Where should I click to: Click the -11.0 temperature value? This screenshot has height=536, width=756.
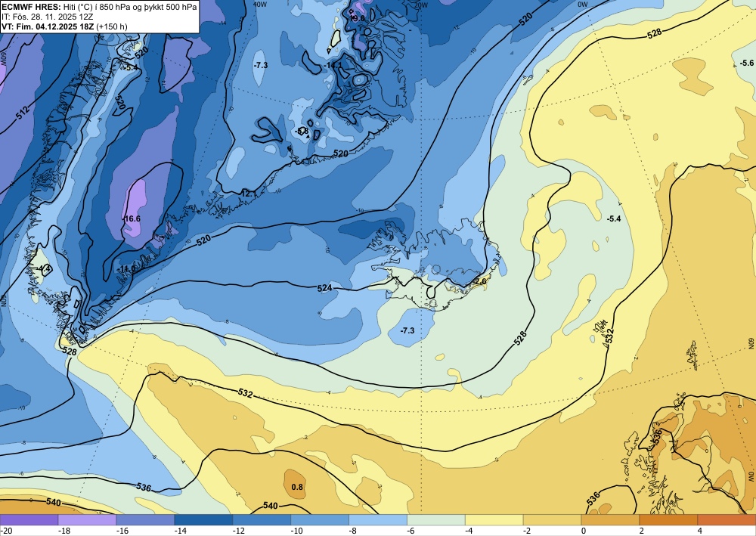coord(127,268)
